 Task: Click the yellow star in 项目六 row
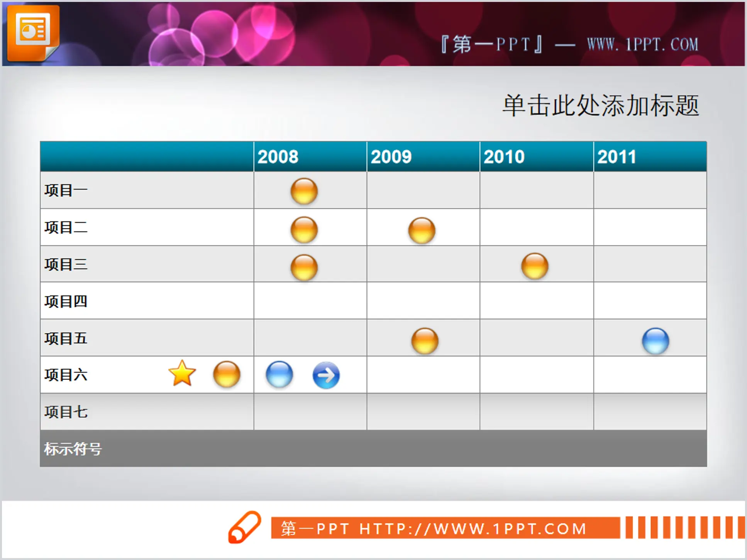coord(182,373)
